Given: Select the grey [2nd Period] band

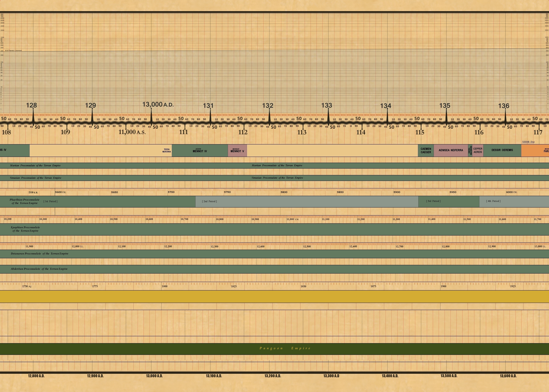Looking at the screenshot, I should 307,202.
